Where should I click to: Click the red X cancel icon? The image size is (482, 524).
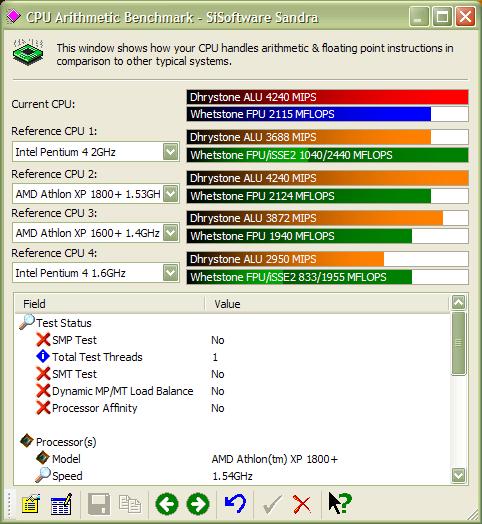(x=302, y=504)
